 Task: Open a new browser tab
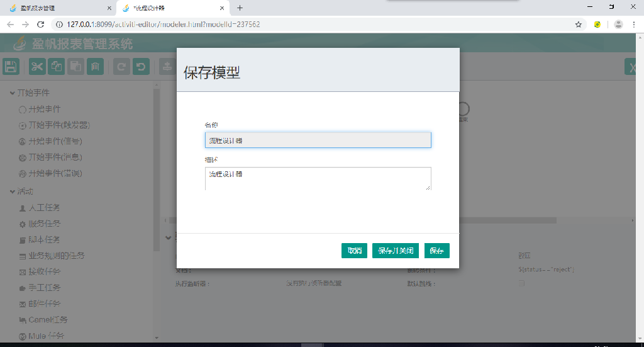[x=240, y=8]
